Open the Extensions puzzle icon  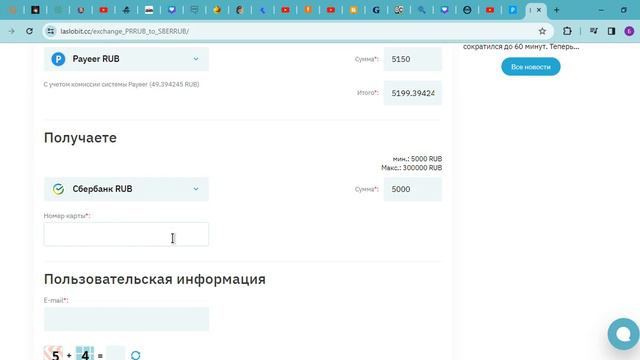click(x=567, y=31)
